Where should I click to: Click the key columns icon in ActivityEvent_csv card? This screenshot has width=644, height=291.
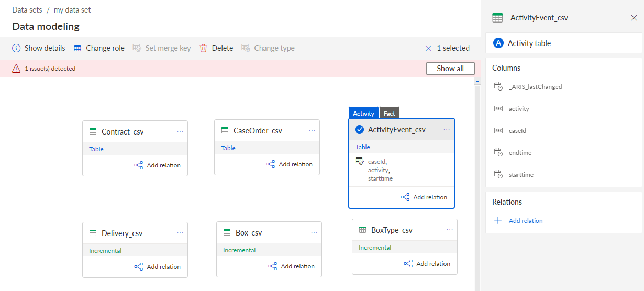[x=360, y=161]
